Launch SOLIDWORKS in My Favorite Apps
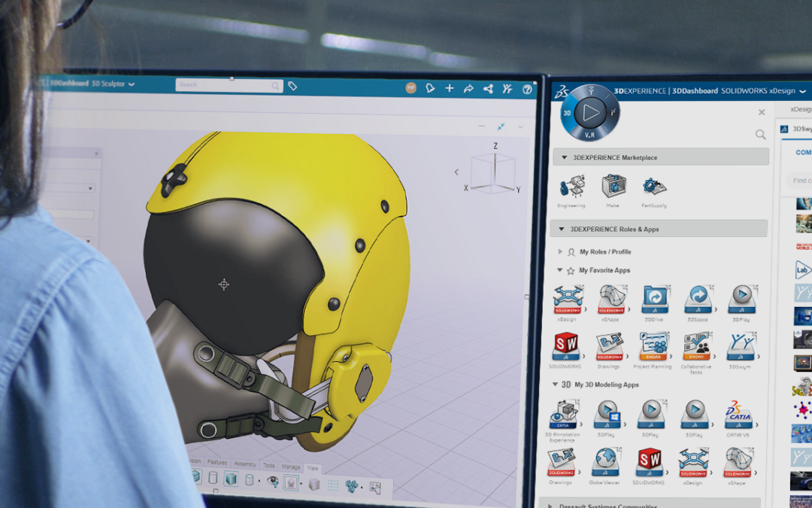The width and height of the screenshot is (812, 508). tap(565, 347)
